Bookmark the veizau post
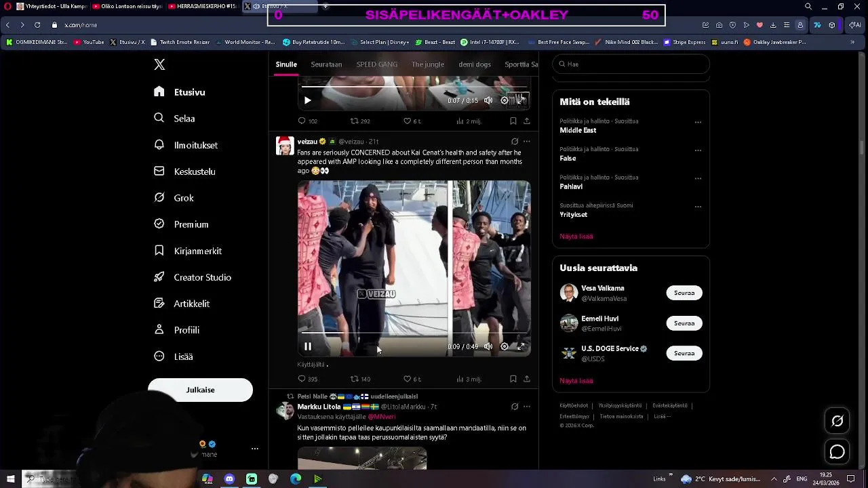Screen dimensions: 868x488 (x=513, y=379)
